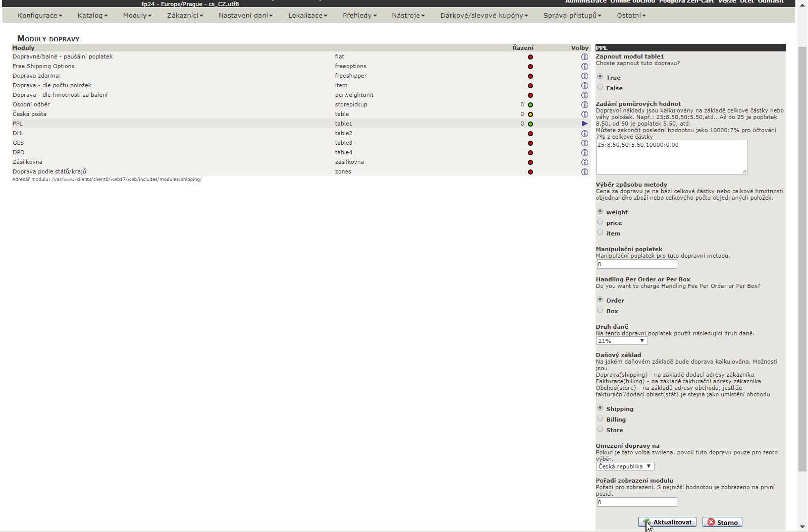Click the red status dot for GLS
This screenshot has height=532, width=808.
pyautogui.click(x=530, y=143)
